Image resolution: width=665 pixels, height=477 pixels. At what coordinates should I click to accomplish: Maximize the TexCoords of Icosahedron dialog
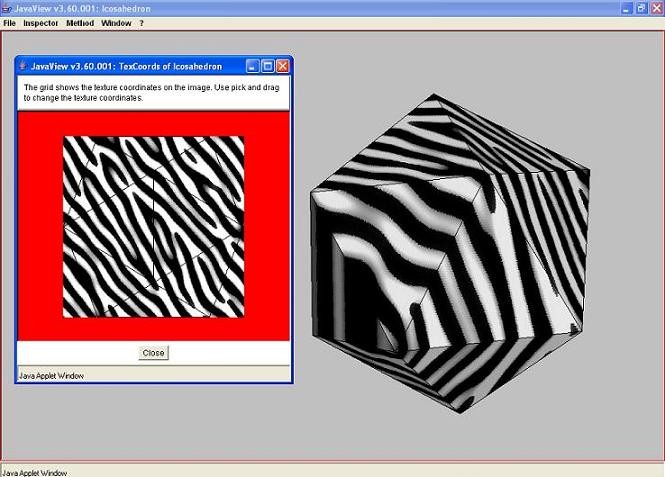pyautogui.click(x=267, y=66)
